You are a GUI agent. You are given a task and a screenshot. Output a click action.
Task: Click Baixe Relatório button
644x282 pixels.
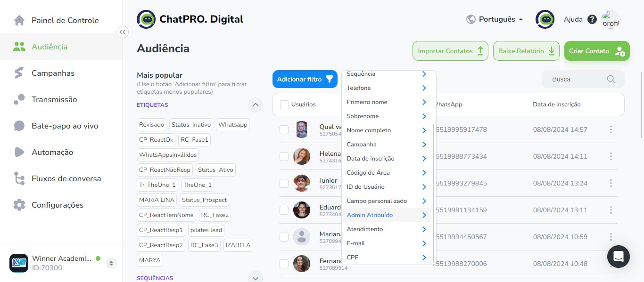(x=526, y=51)
